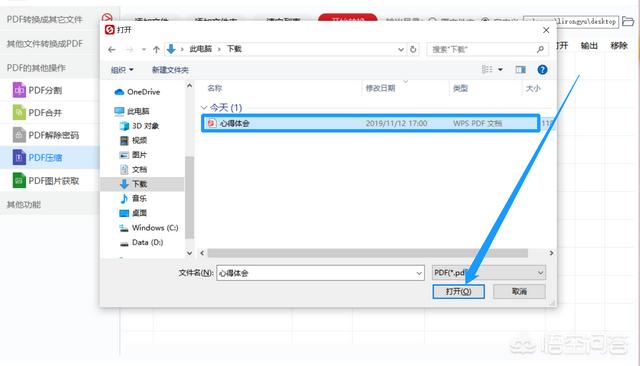
Task: Sort by 大小 column header
Action: point(533,88)
